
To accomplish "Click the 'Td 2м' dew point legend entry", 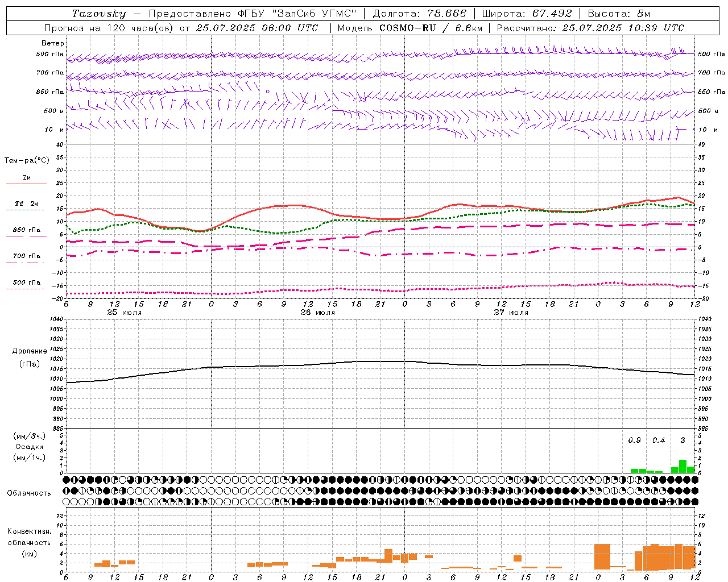I will click(x=26, y=203).
